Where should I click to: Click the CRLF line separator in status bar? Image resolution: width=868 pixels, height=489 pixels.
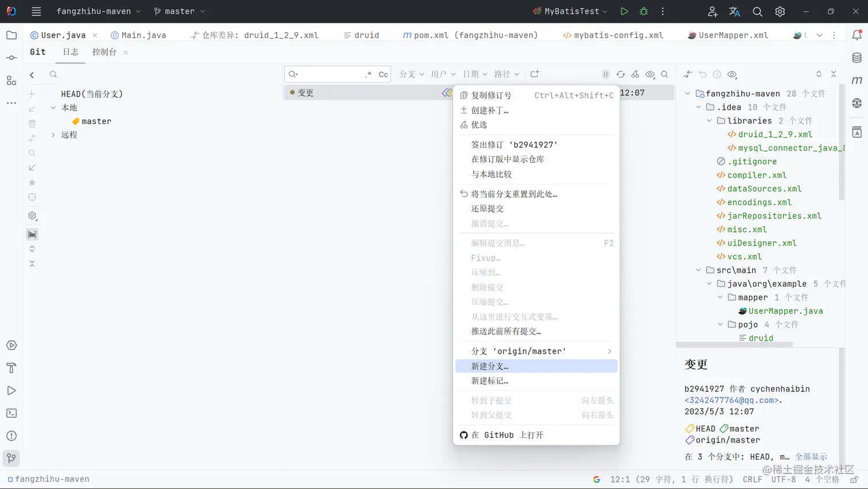(x=753, y=479)
